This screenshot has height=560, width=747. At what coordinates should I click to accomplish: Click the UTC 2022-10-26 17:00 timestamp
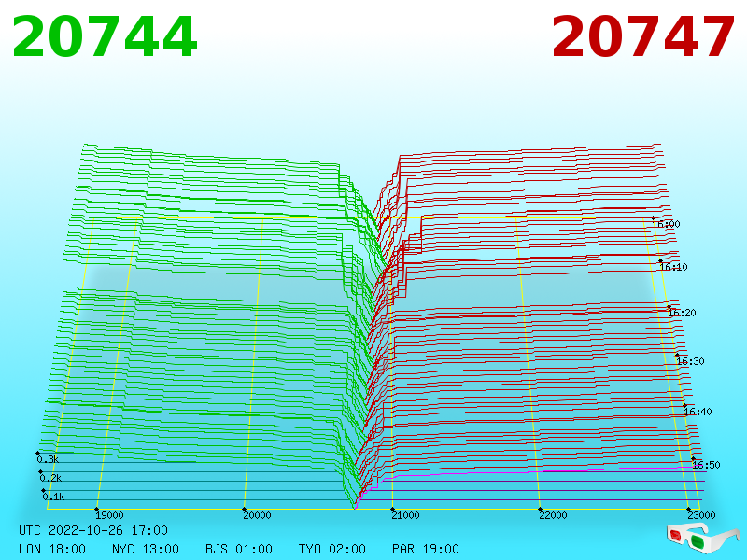coord(93,530)
